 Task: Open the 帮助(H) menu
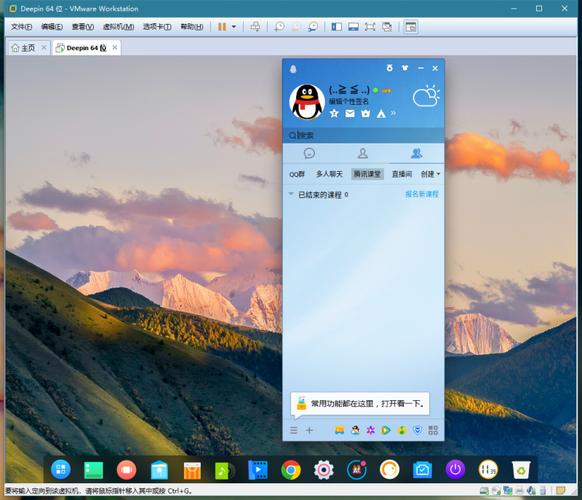tap(192, 27)
